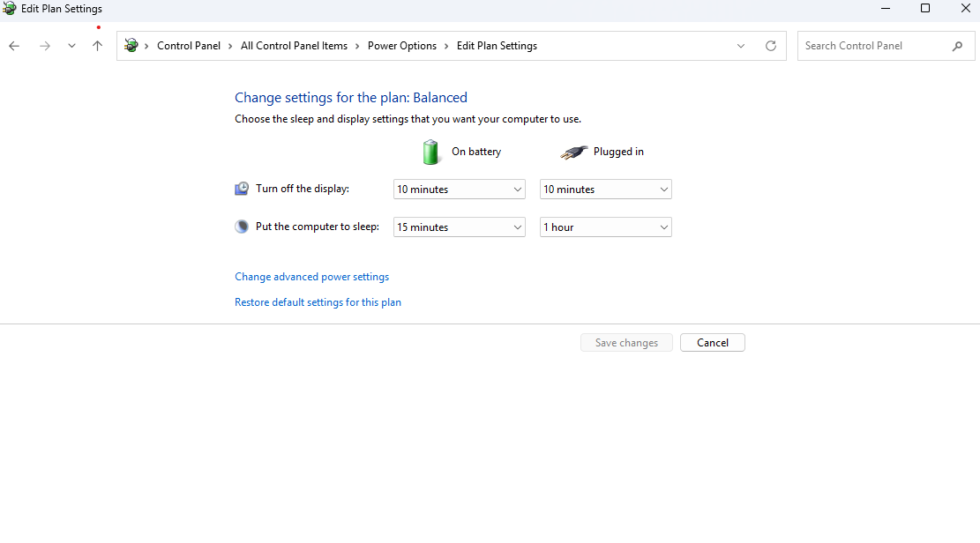Click the sleep moon icon
The height and width of the screenshot is (543, 980).
[242, 227]
